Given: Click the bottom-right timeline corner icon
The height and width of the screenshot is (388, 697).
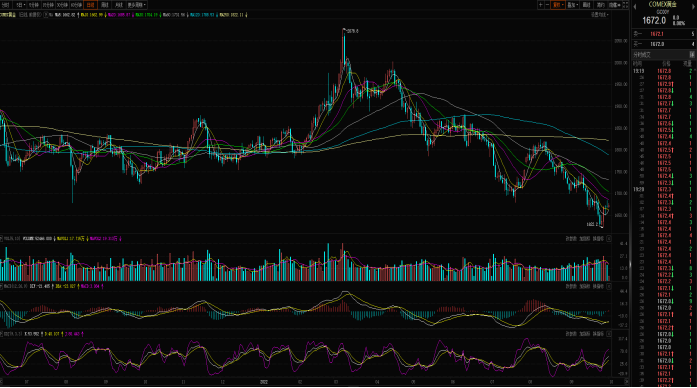Looking at the screenshot, I should coord(626,382).
